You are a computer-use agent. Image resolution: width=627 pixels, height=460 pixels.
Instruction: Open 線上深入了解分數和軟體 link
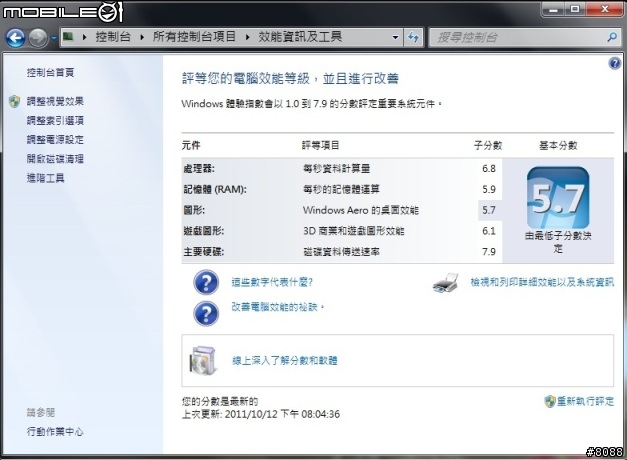tap(285, 361)
